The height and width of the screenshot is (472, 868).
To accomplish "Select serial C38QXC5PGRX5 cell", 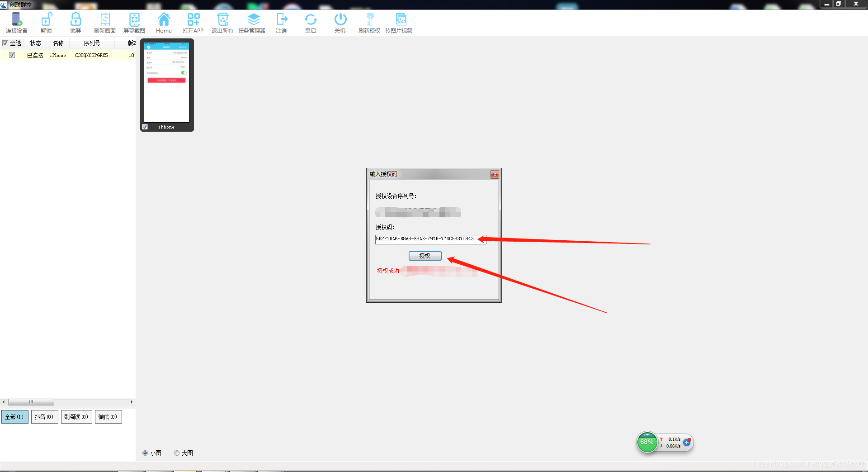I will (x=91, y=55).
